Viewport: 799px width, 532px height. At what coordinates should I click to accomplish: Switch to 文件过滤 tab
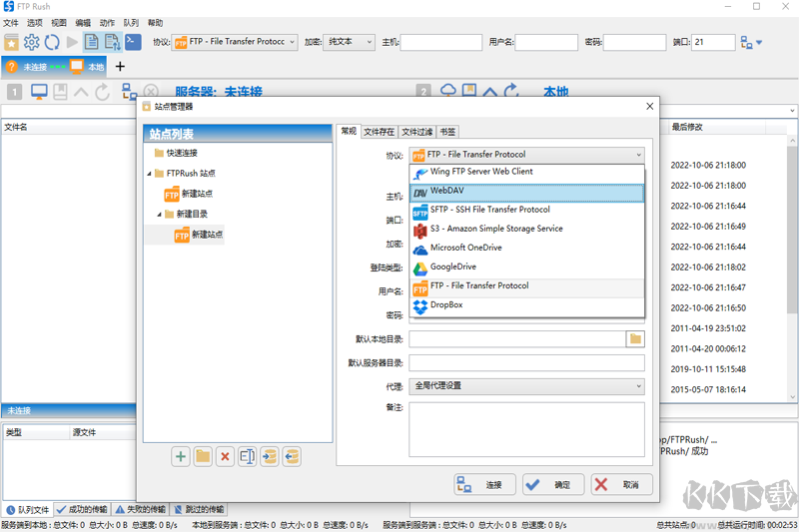416,132
